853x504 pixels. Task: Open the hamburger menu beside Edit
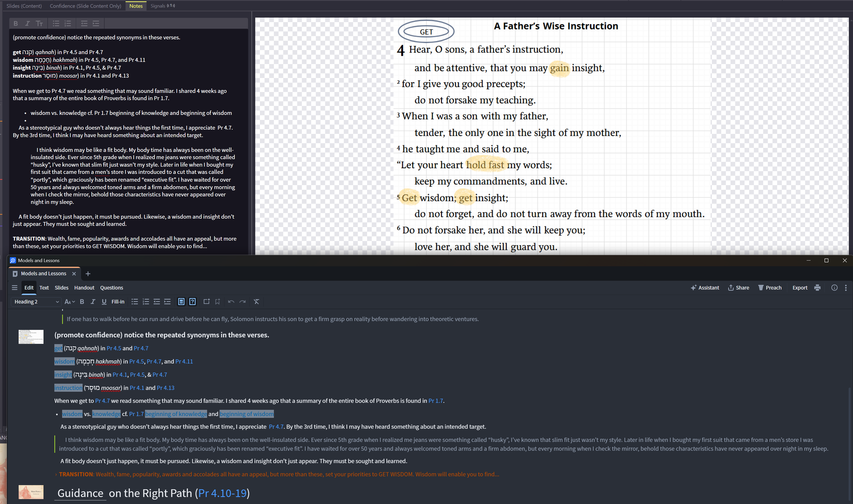pyautogui.click(x=14, y=288)
